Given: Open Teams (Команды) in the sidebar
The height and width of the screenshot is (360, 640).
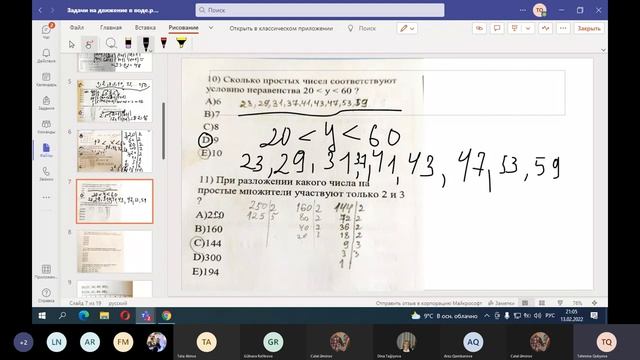Looking at the screenshot, I should tap(46, 127).
